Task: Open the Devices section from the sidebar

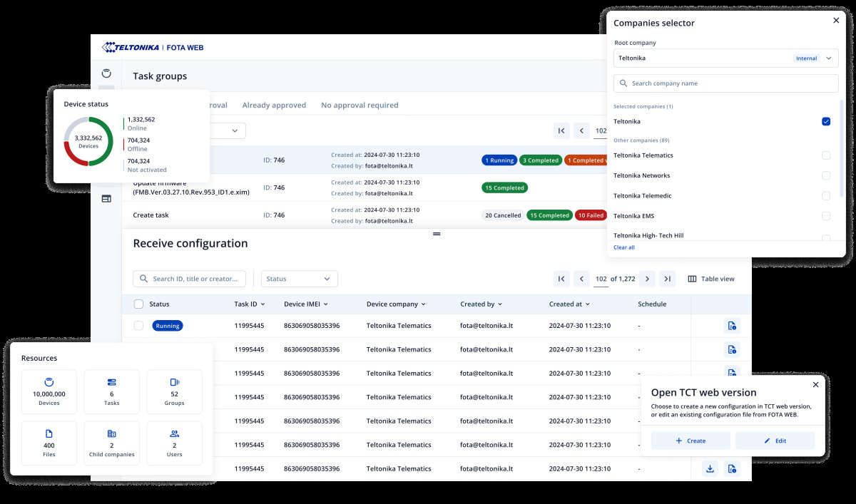Action: pyautogui.click(x=106, y=73)
